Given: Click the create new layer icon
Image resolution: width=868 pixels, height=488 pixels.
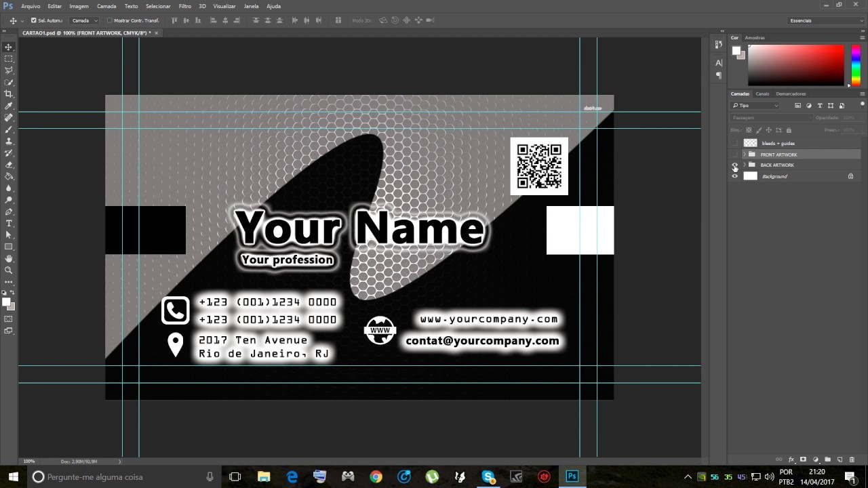Looking at the screenshot, I should point(840,460).
